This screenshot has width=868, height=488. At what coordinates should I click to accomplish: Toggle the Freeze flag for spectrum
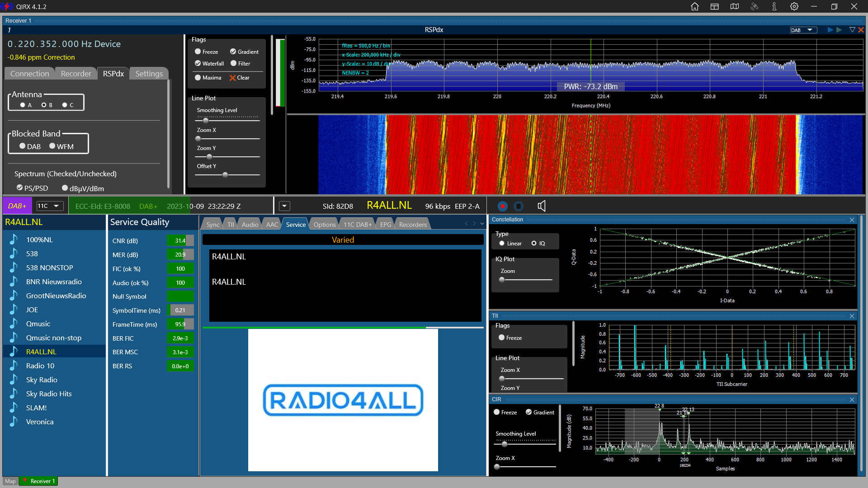(198, 52)
